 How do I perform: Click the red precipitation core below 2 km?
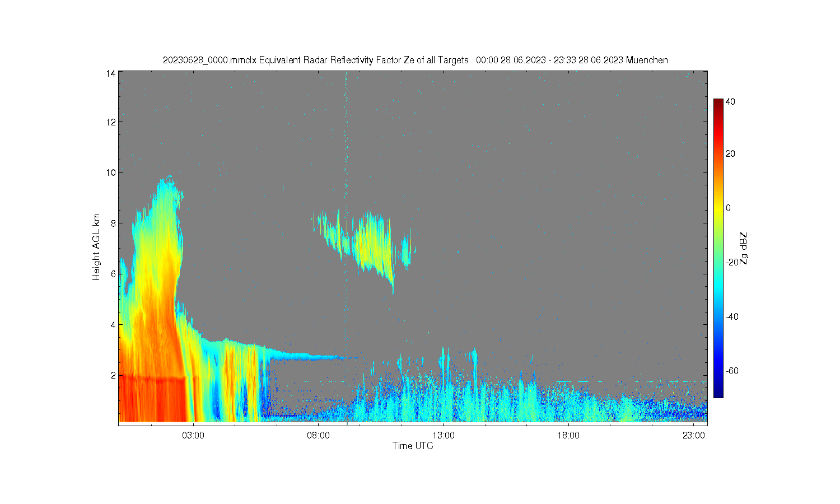[x=151, y=399]
